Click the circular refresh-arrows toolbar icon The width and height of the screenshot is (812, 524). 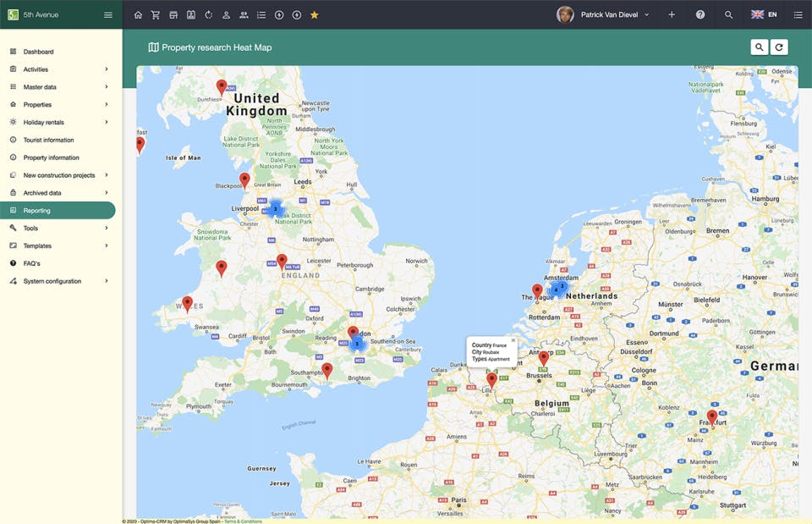(209, 15)
